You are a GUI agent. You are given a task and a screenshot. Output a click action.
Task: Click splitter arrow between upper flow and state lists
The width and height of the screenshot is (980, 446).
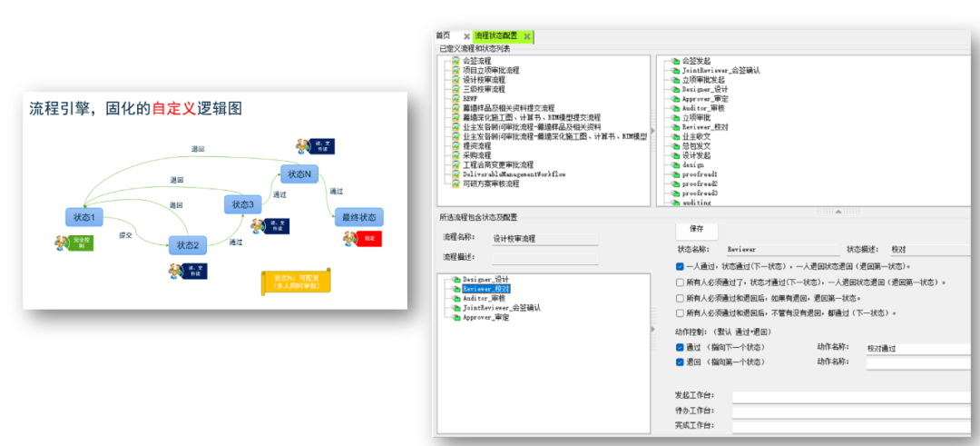click(x=653, y=130)
